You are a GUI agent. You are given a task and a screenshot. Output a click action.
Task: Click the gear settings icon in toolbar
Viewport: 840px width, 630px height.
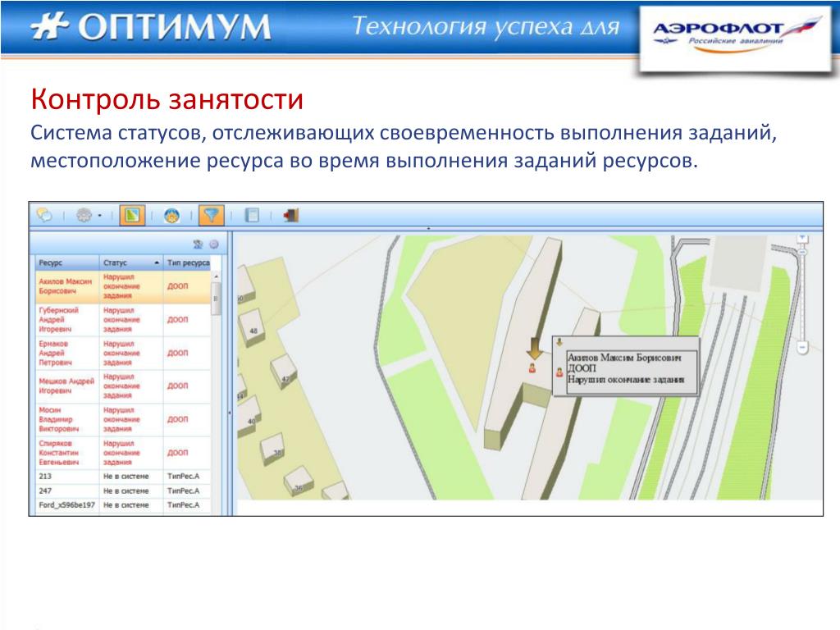[x=84, y=216]
